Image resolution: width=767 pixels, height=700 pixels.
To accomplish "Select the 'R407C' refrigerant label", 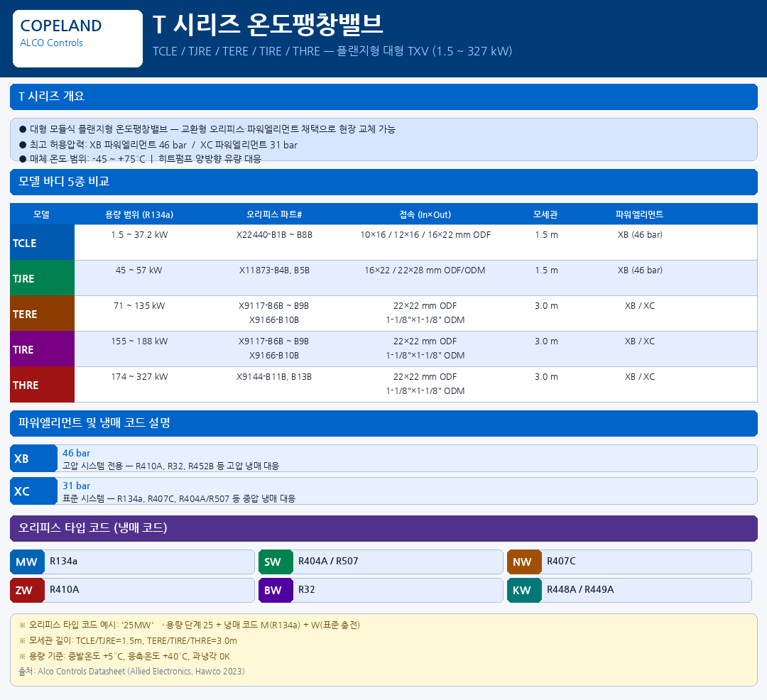I will (561, 561).
